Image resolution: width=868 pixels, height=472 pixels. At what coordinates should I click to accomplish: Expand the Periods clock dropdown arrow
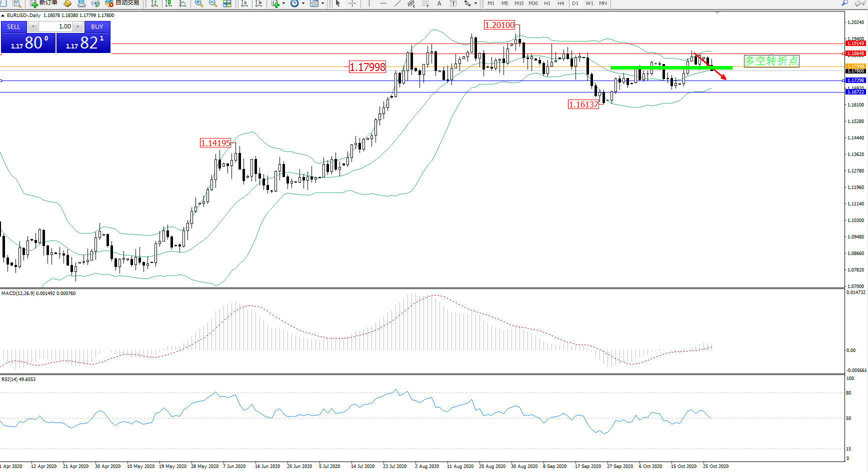(303, 3)
